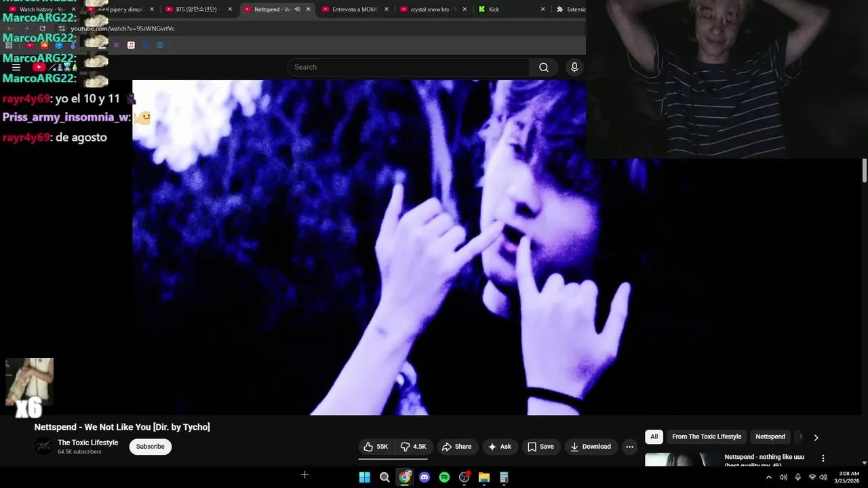Click the YouTube search magnifier button

543,67
